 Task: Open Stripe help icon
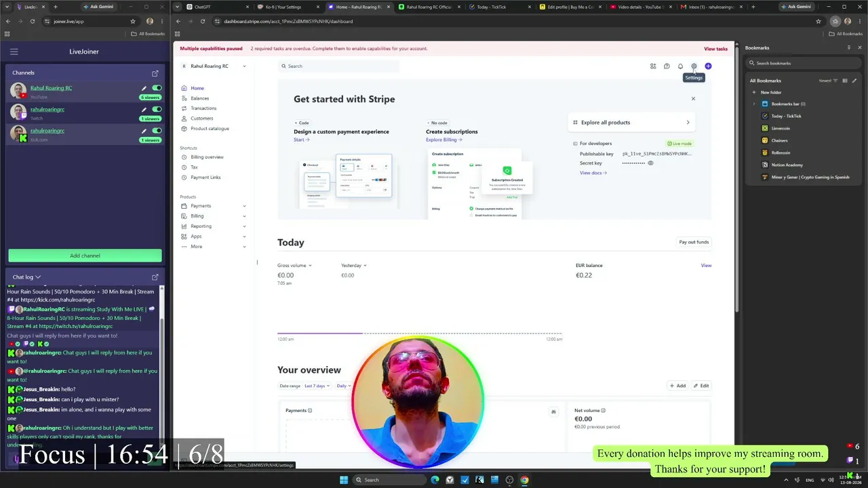pos(667,66)
